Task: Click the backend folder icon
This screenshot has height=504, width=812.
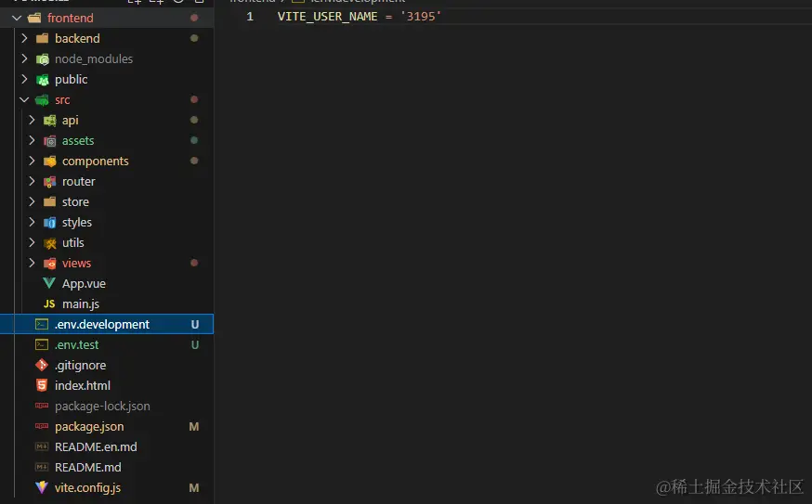Action: pyautogui.click(x=42, y=38)
